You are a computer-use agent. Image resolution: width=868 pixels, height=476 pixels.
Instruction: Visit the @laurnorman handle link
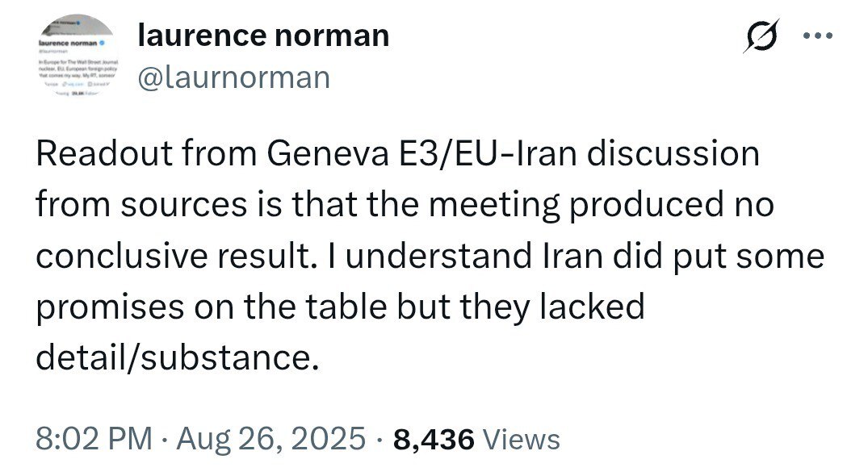pos(234,77)
